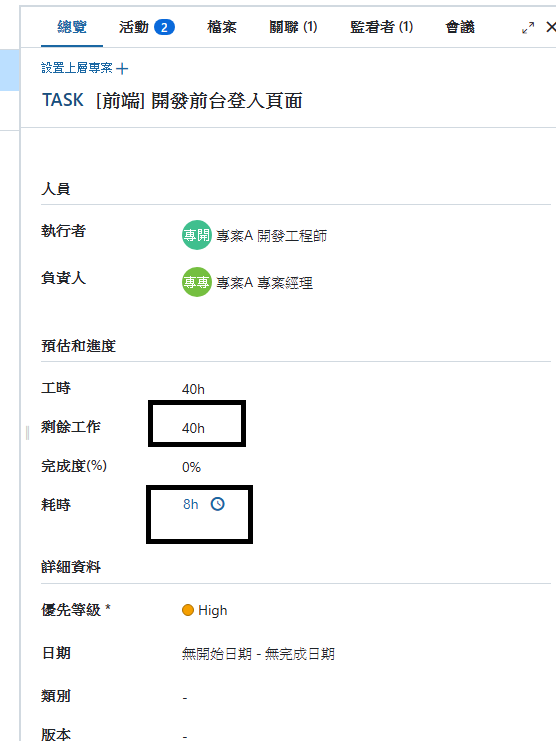Switch to the 關聯 (1) tab

click(293, 27)
